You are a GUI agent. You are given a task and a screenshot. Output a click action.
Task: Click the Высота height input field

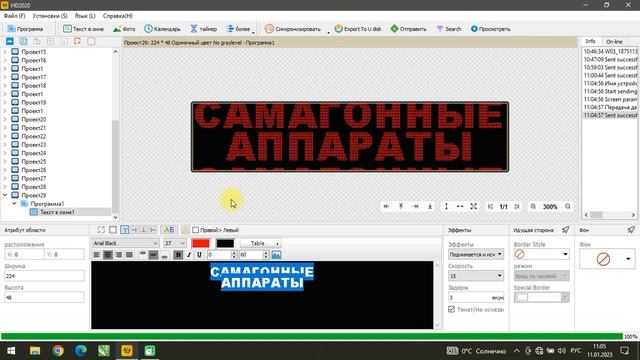pos(44,298)
